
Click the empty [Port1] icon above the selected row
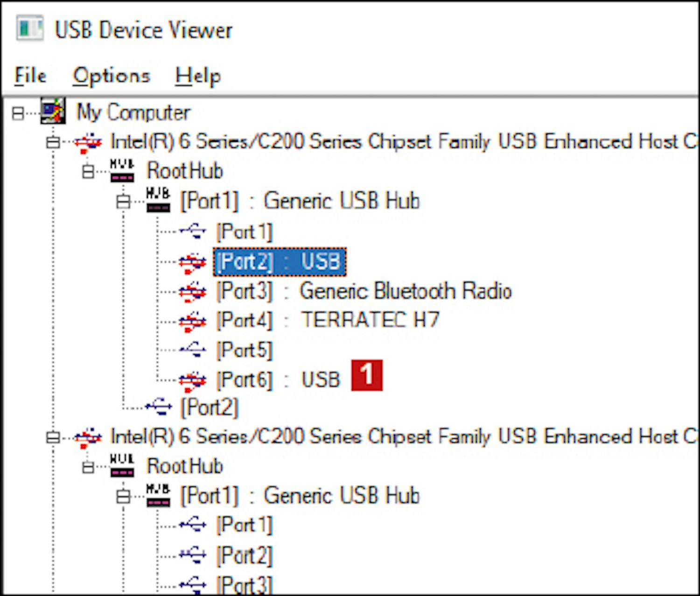pos(193,231)
